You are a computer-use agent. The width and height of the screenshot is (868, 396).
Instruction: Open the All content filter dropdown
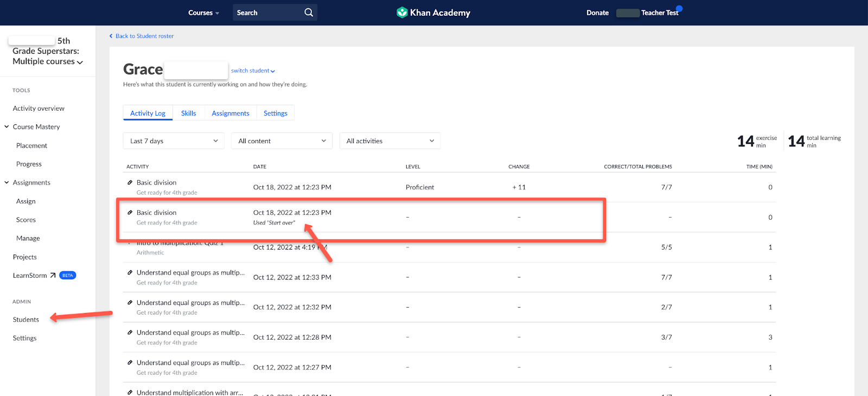(282, 141)
